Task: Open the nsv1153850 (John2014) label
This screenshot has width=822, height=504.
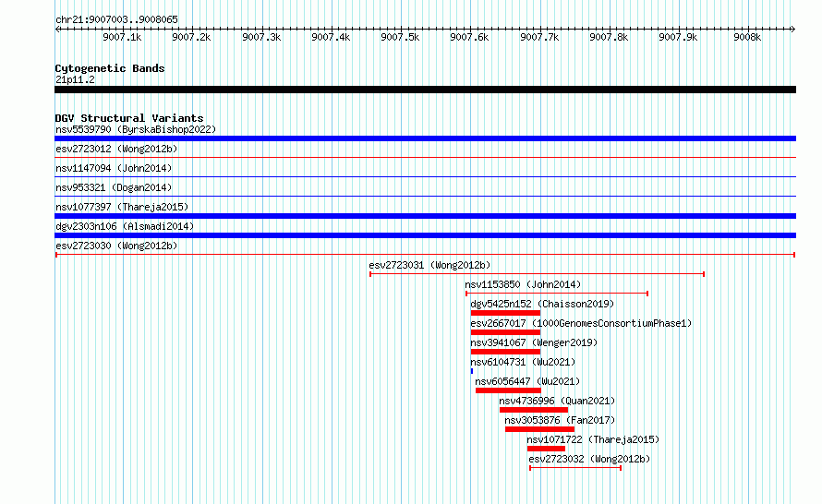Action: pyautogui.click(x=523, y=284)
